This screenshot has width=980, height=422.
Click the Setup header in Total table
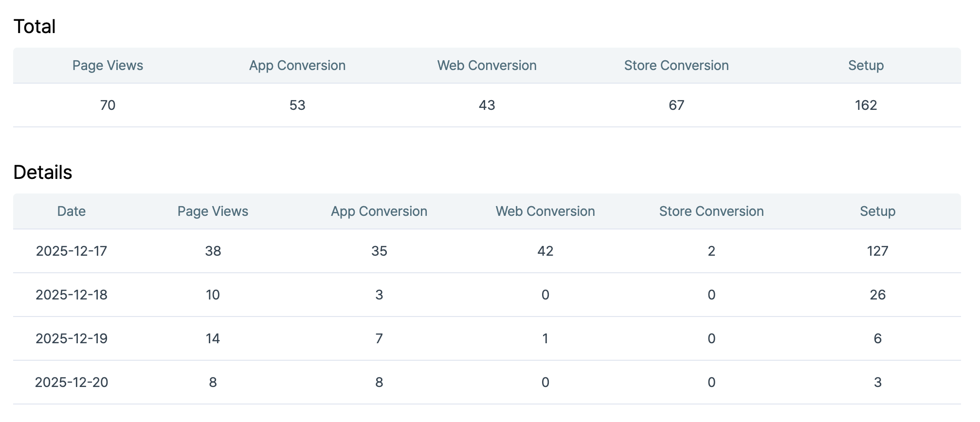pyautogui.click(x=866, y=66)
